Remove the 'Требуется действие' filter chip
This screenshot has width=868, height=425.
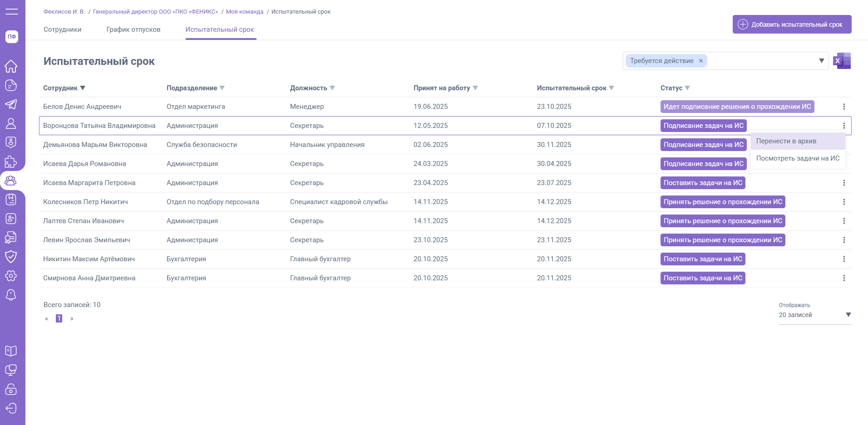(700, 61)
